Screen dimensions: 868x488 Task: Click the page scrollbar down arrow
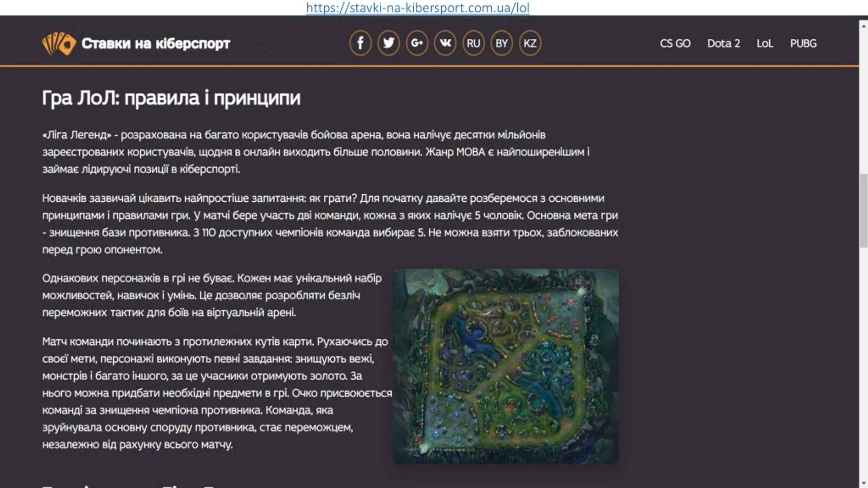pos(864,483)
